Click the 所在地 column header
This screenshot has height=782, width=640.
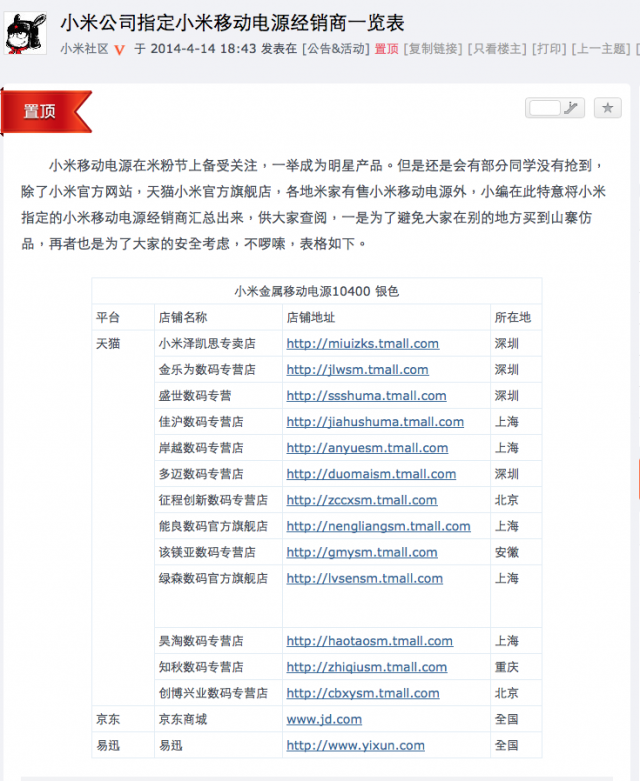pyautogui.click(x=512, y=317)
